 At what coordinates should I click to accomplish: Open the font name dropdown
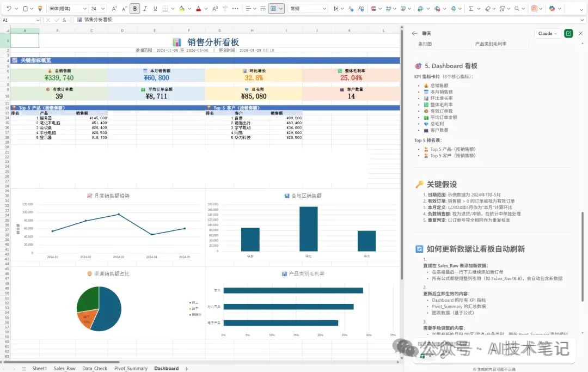(x=85, y=8)
